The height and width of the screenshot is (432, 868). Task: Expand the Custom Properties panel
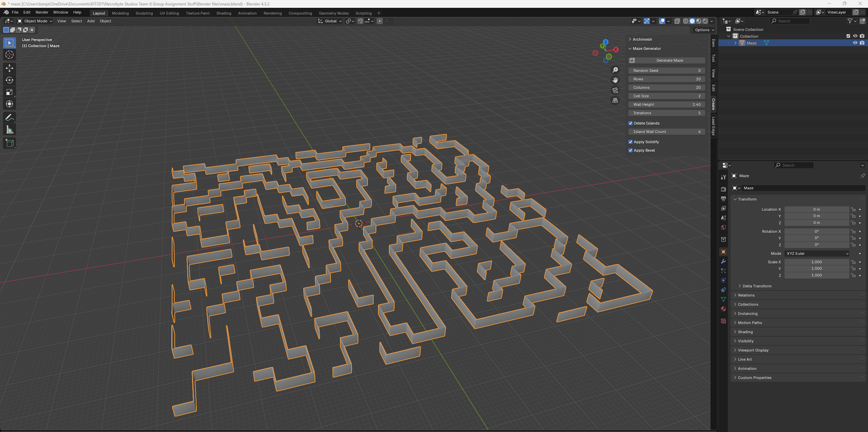[x=754, y=378]
